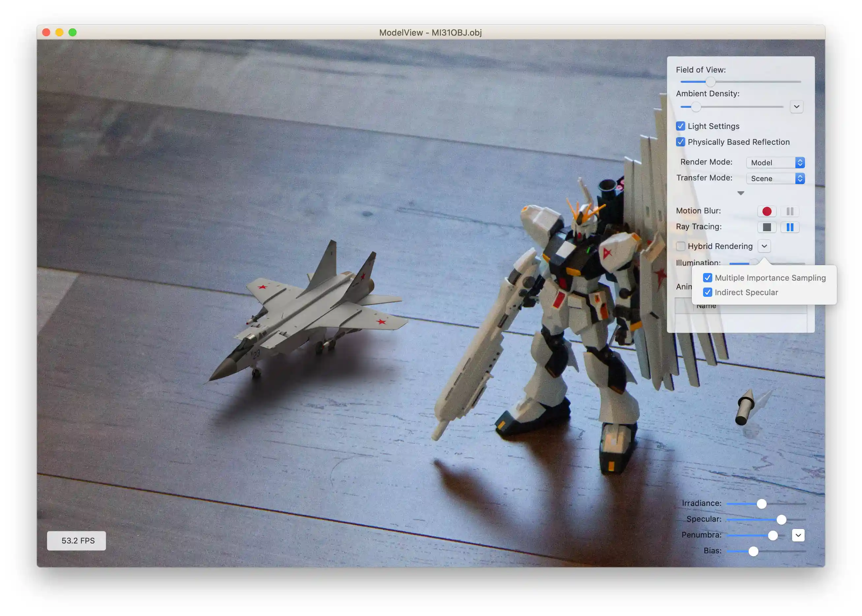Click the blue Ray Tracing pause button
The height and width of the screenshot is (616, 862).
point(789,227)
